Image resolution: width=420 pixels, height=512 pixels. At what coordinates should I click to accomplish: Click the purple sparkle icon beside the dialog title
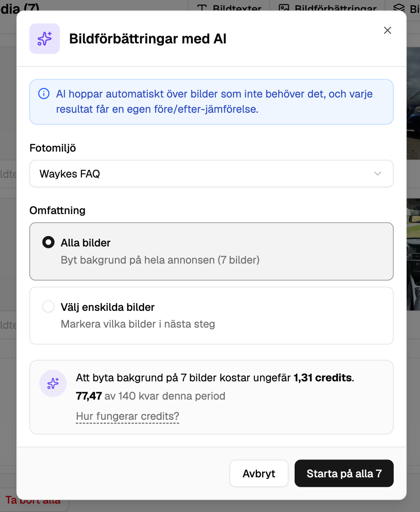[x=45, y=38]
